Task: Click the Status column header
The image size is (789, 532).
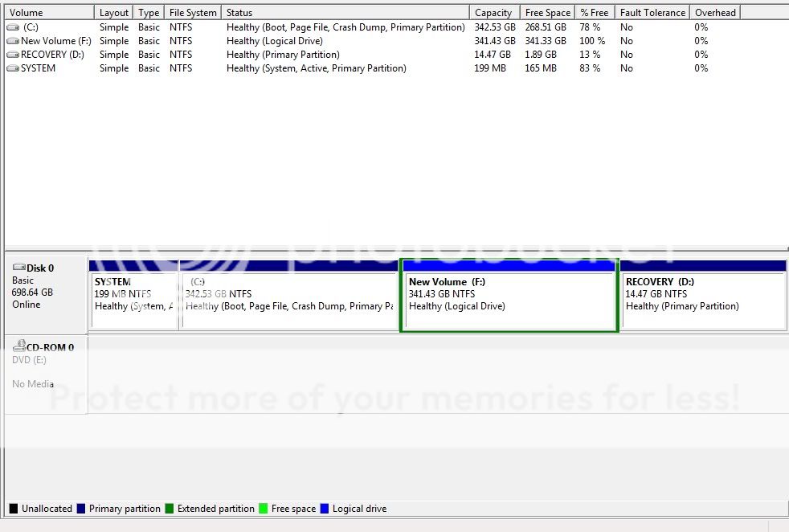Action: [345, 13]
